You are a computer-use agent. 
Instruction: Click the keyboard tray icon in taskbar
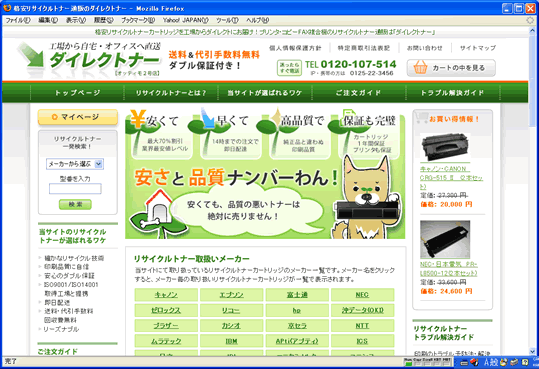[464, 362]
